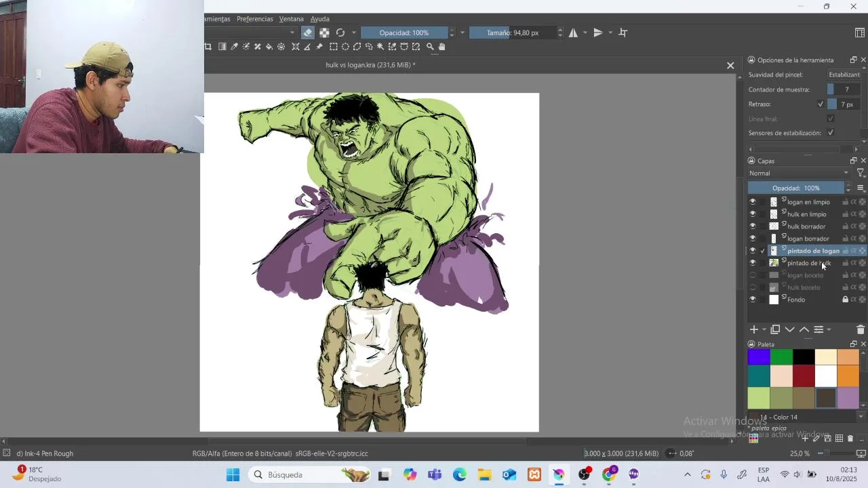Choose the palette set grid icon
This screenshot has height=488, width=868.
tap(753, 439)
